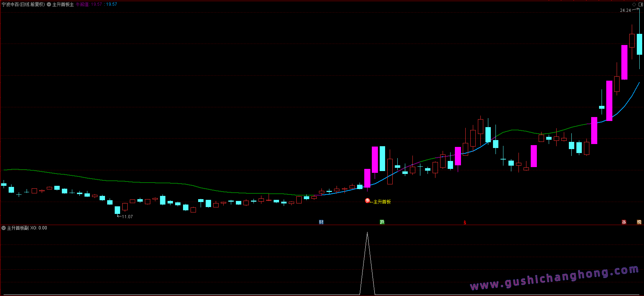Open the main chart indicator dropdown arrow

click(x=49, y=4)
